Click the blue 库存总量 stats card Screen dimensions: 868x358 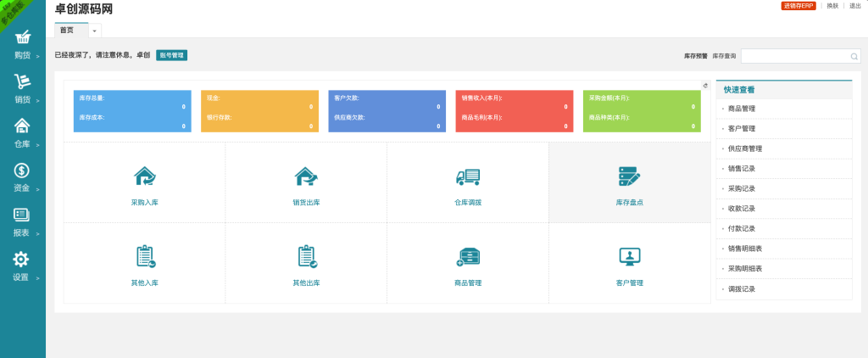pos(132,111)
